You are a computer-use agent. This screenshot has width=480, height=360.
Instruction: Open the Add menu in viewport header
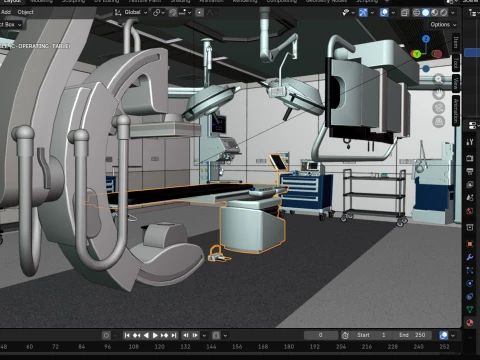pyautogui.click(x=6, y=12)
